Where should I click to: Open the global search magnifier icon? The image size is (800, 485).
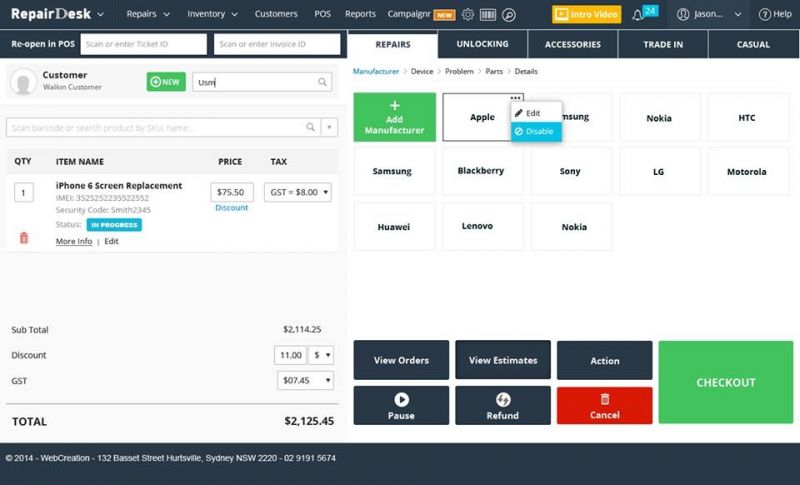(x=509, y=15)
